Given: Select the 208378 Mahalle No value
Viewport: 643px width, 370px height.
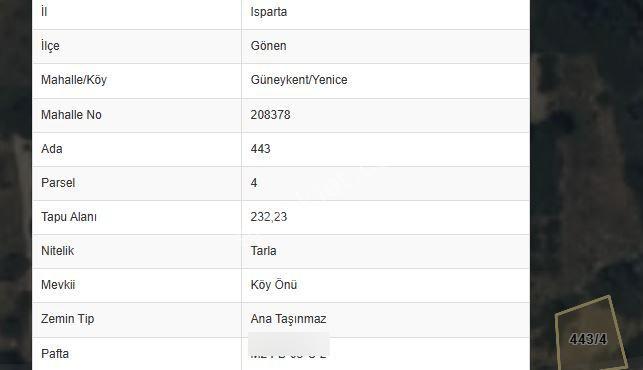Looking at the screenshot, I should [x=270, y=114].
